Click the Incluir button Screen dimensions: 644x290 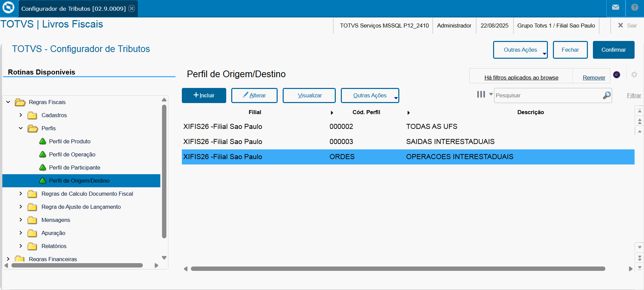[x=204, y=95]
